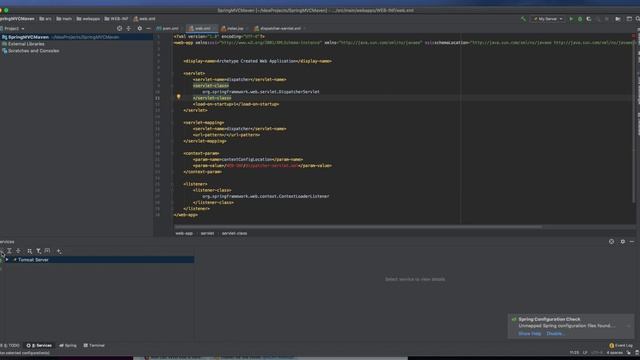Open the Spring tool window tab
Viewport: 640px width, 360px height.
(x=68, y=345)
